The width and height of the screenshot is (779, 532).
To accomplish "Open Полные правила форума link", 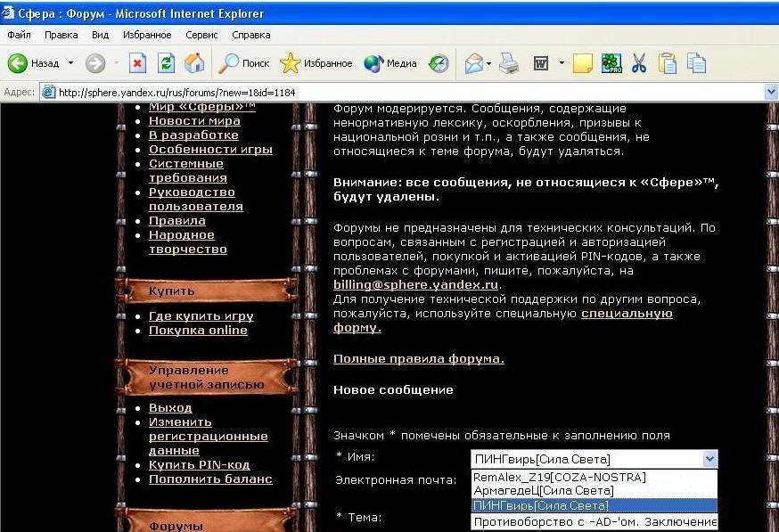I will pyautogui.click(x=419, y=358).
